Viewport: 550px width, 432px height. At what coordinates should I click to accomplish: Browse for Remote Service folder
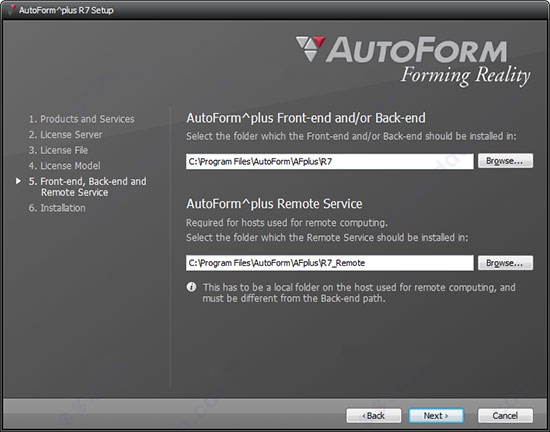point(505,263)
